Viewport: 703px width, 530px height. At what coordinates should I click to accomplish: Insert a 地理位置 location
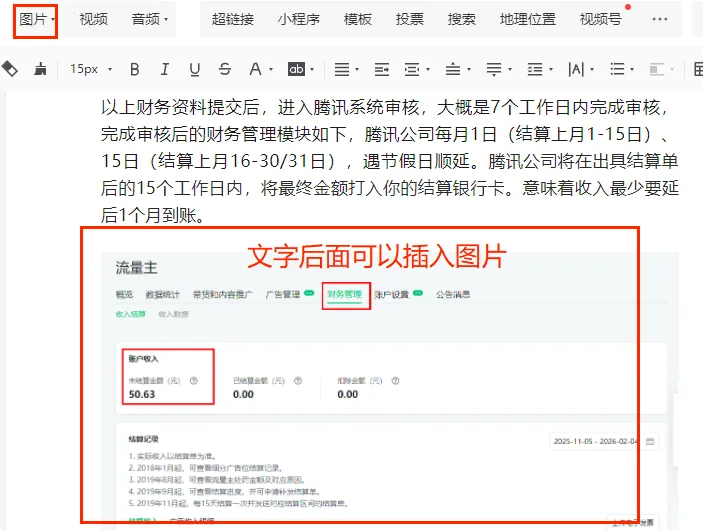tap(527, 19)
